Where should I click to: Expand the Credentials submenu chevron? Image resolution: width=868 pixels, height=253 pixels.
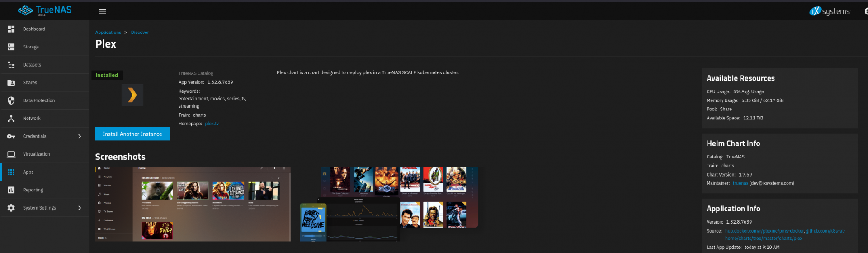coord(80,136)
